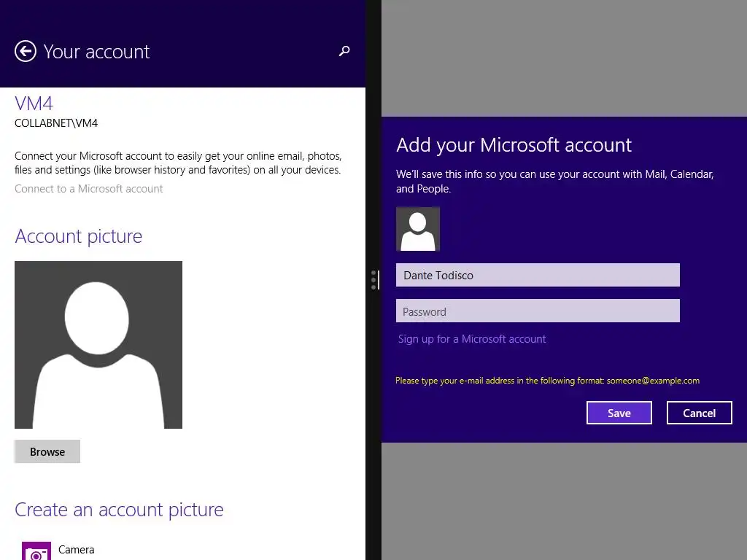Viewport: 747px width, 560px height.
Task: Click the small avatar in the account dialog
Action: pos(418,229)
